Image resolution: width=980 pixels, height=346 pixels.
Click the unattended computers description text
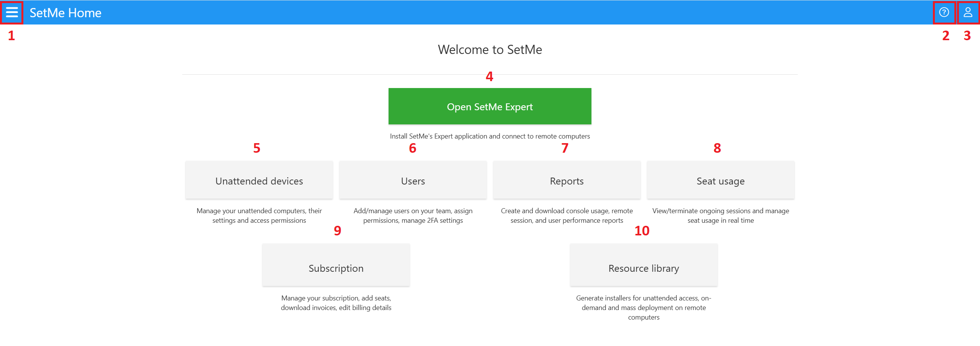[259, 215]
